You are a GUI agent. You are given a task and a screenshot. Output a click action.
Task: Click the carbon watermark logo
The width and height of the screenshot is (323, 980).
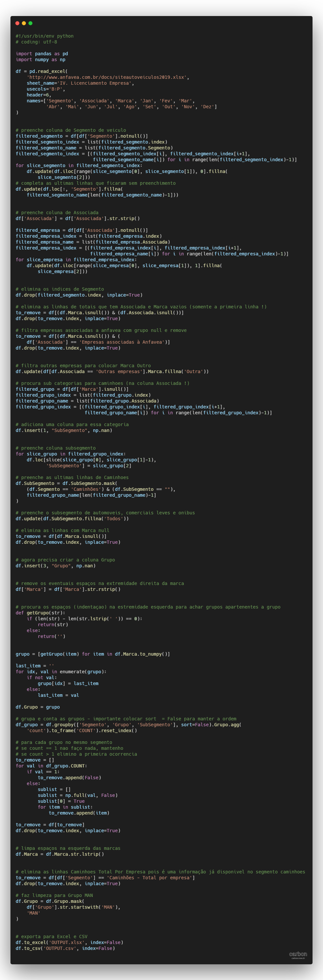(x=298, y=954)
